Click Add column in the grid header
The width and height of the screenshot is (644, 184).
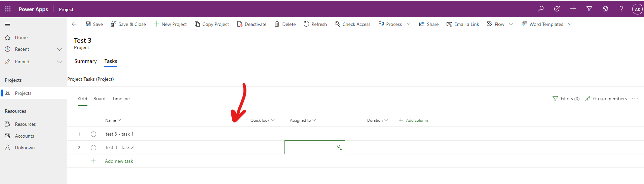[x=413, y=120]
